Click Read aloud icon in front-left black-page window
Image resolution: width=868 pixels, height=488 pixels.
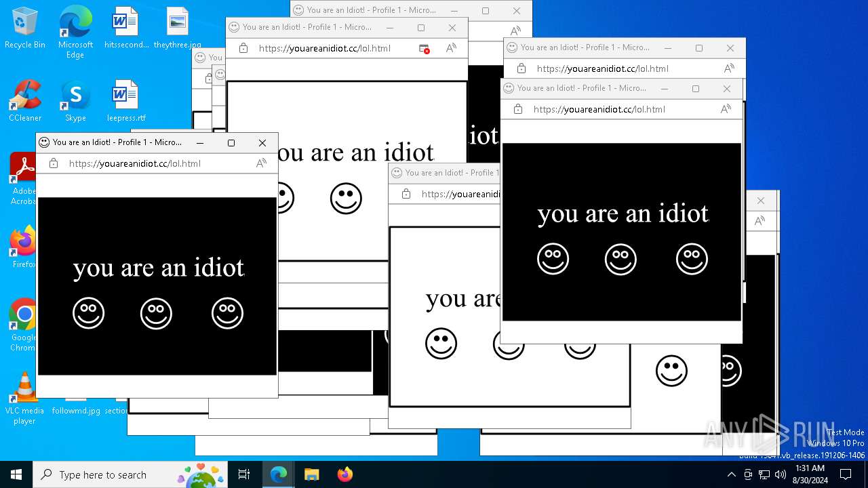coord(261,163)
